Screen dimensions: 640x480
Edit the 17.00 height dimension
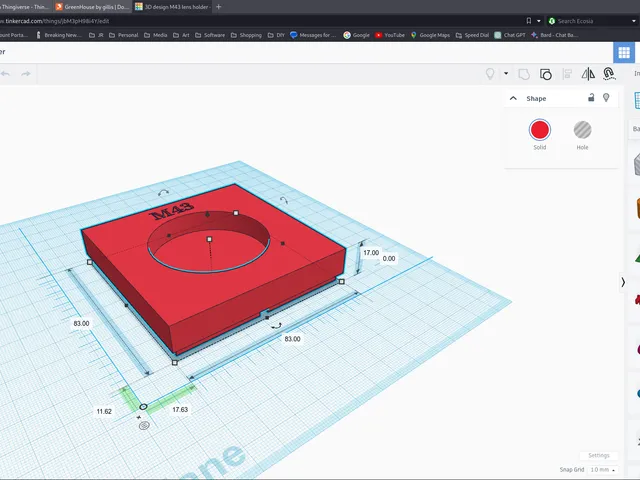tap(371, 253)
